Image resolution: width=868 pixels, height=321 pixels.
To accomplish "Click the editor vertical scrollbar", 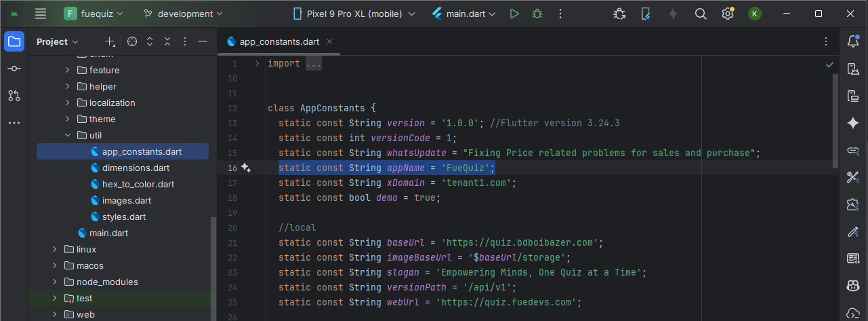I will point(835,122).
